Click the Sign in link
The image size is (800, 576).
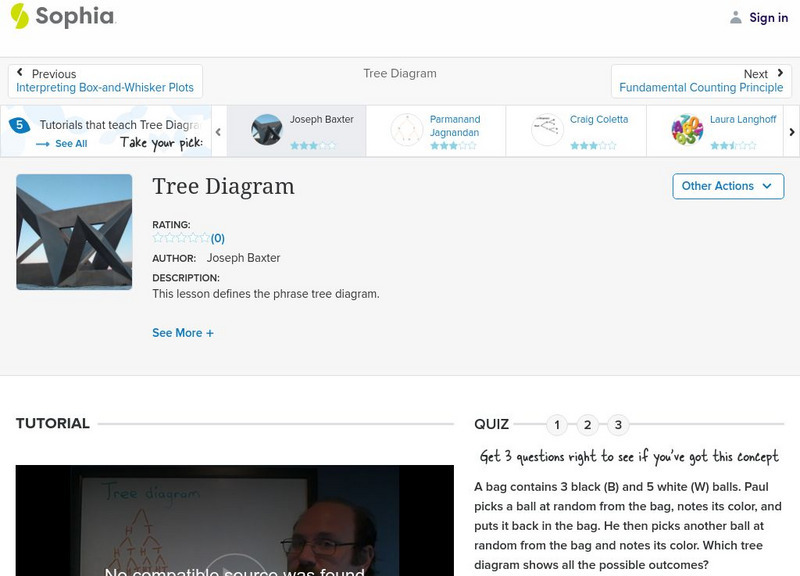point(766,17)
